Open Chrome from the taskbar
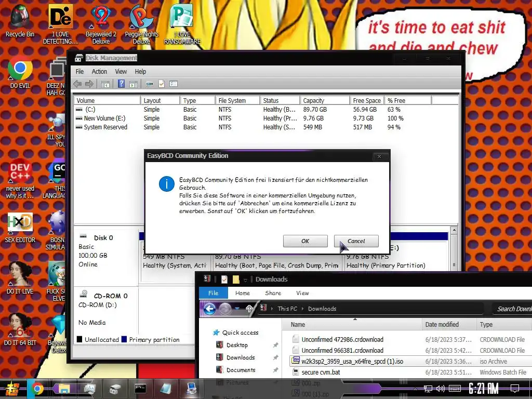The height and width of the screenshot is (399, 532). [37, 389]
